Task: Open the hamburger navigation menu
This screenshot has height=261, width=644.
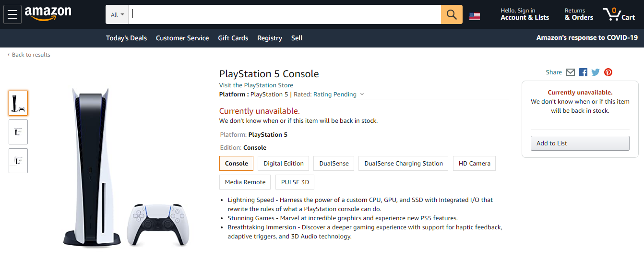Action: coord(12,14)
